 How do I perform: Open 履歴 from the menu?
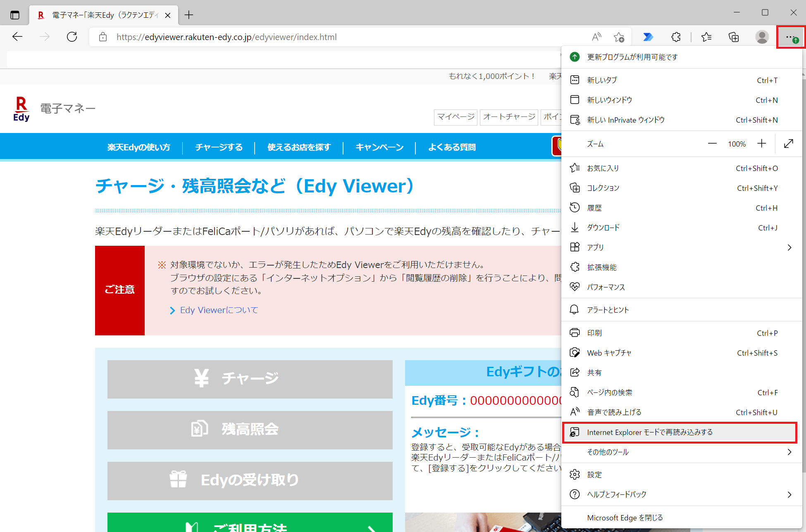(x=682, y=208)
